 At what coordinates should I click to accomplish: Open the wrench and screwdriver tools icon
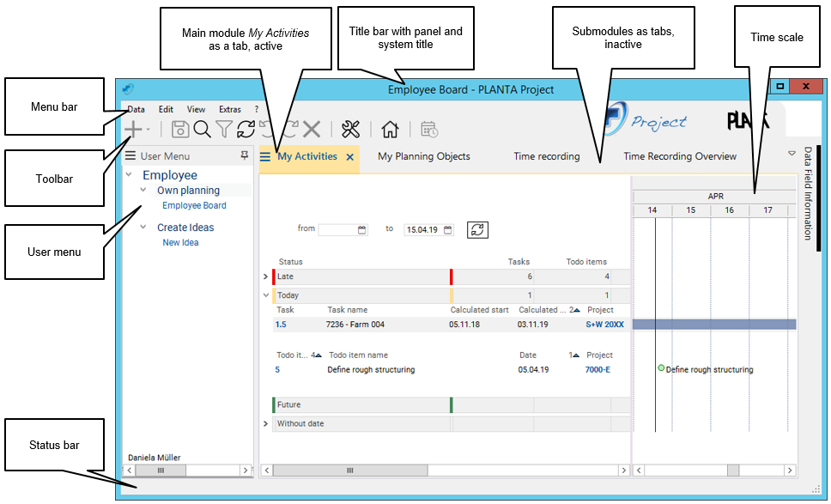click(x=351, y=129)
